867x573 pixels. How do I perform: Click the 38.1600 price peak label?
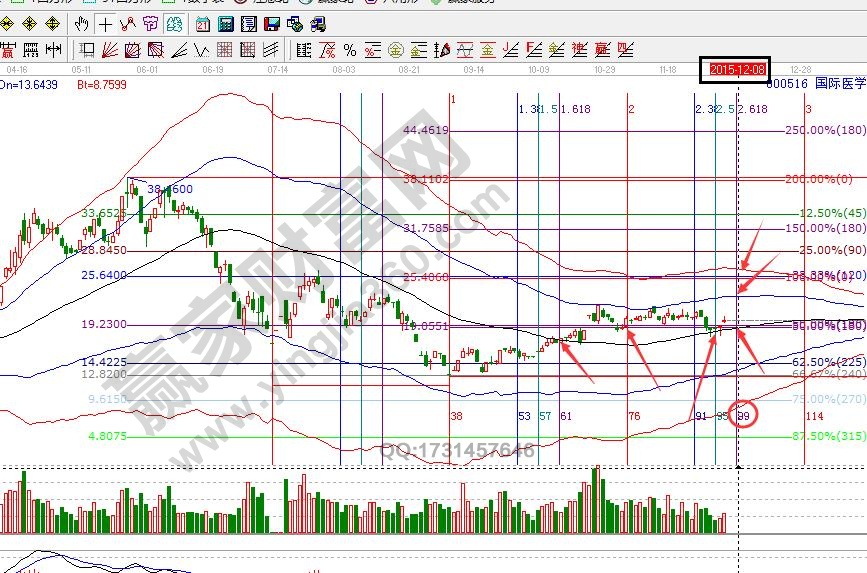(x=171, y=188)
